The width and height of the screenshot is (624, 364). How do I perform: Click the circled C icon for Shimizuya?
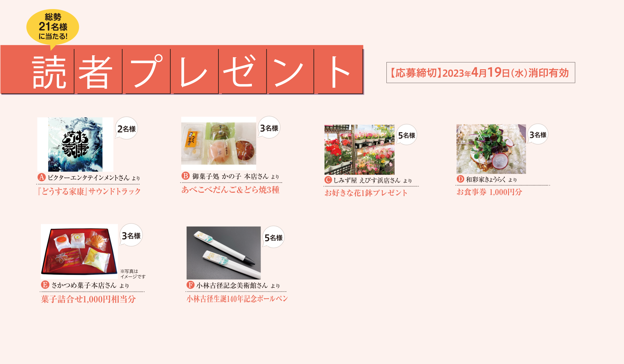pos(328,180)
